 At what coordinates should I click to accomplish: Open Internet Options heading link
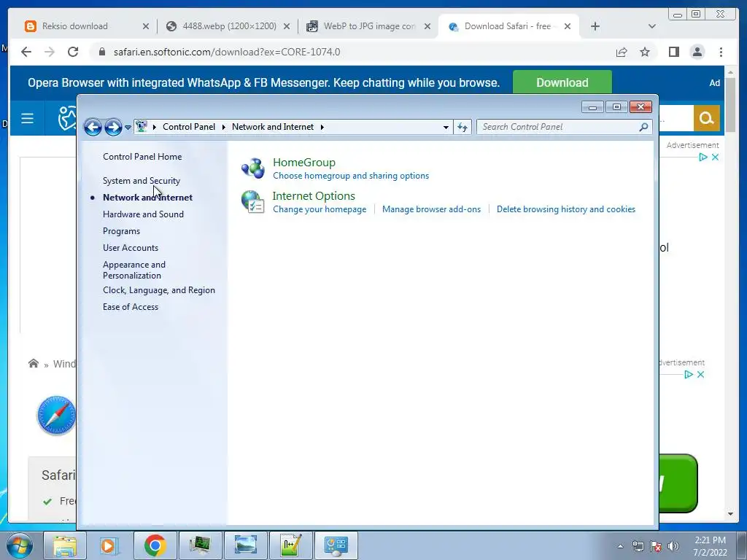[314, 195]
